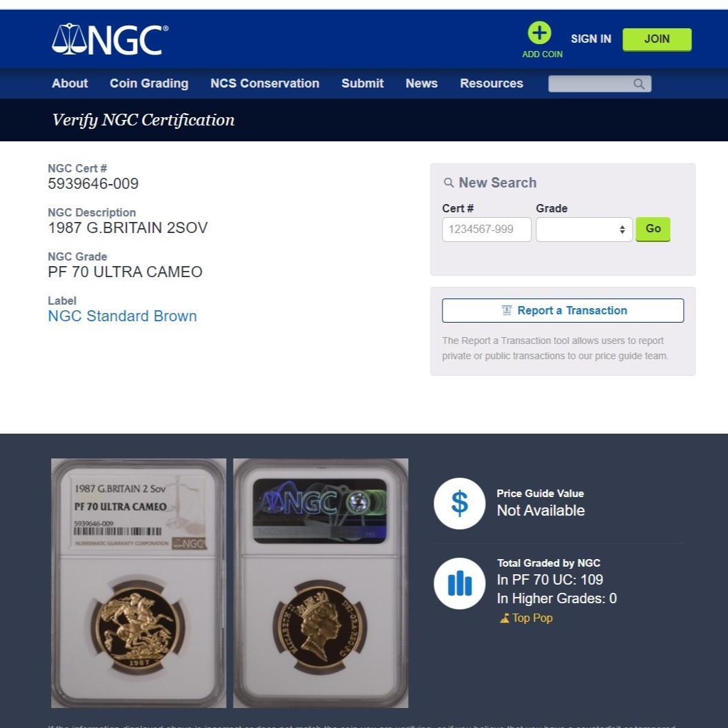Open the coin reverse slab thumbnail
728x728 pixels.
tap(139, 583)
